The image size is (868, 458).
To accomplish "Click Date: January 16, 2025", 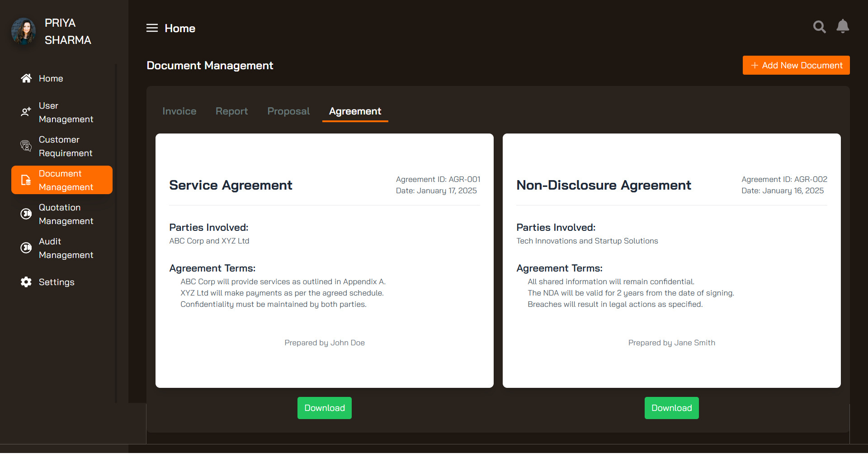I will click(783, 191).
